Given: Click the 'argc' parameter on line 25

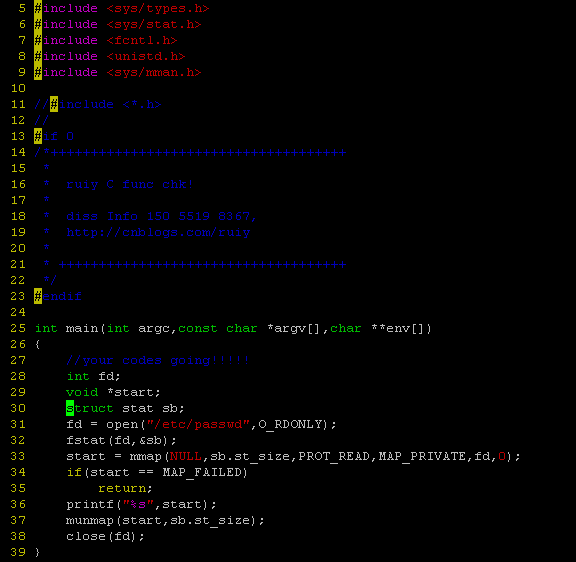Looking at the screenshot, I should point(154,328).
